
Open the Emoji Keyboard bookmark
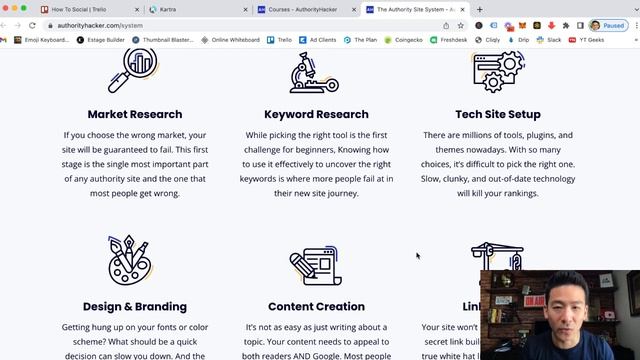(x=42, y=40)
